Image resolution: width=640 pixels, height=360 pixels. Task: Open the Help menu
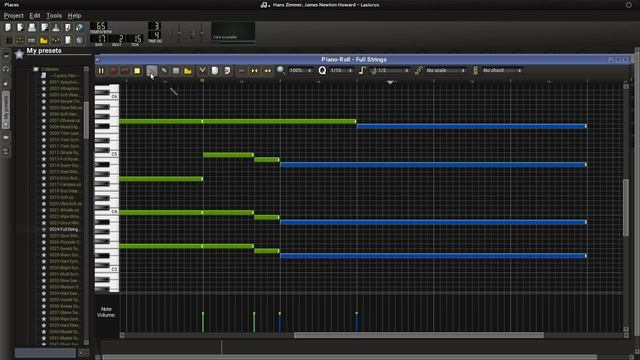point(74,16)
